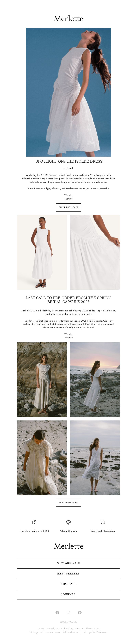Click the Facebook icon in footer
This screenshot has height=644, width=137.
pos(57,612)
